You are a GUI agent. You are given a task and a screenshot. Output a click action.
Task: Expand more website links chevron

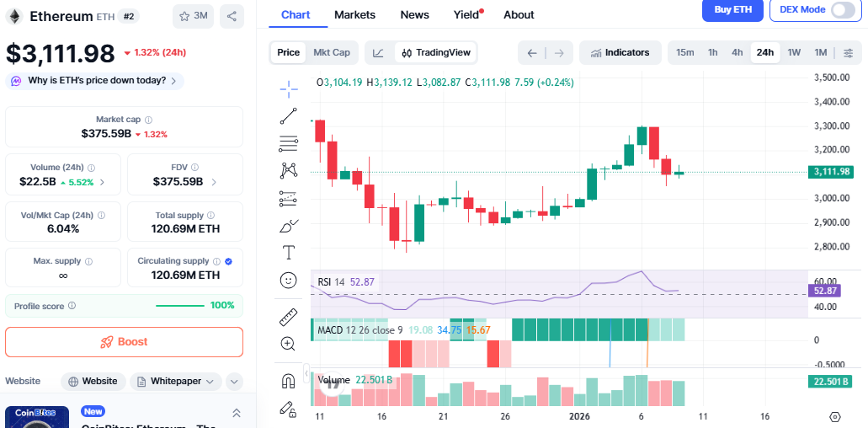click(234, 381)
